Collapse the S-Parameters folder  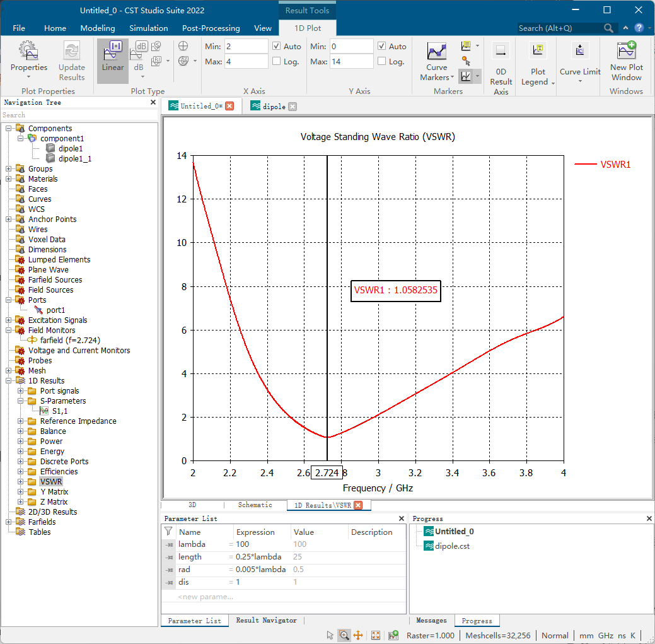20,401
